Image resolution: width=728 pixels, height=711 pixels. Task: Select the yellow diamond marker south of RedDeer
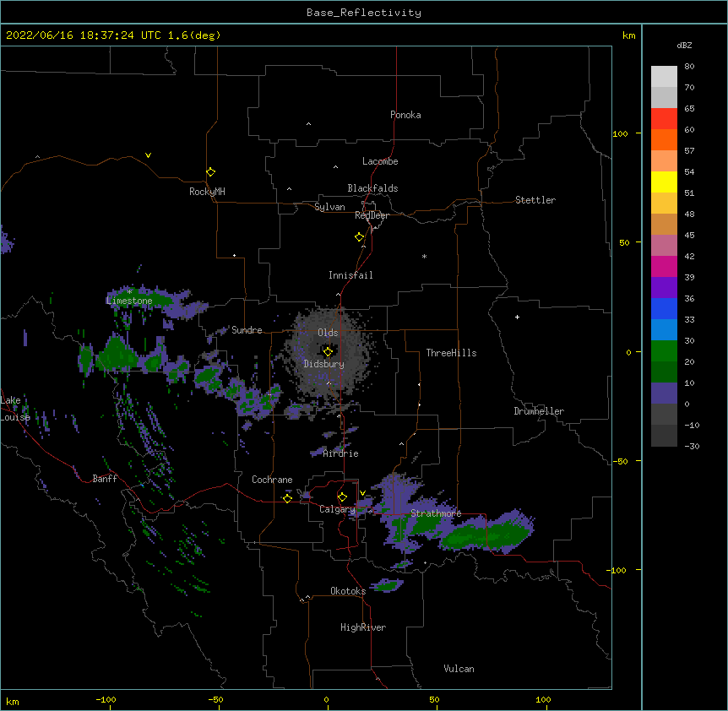pyautogui.click(x=360, y=237)
